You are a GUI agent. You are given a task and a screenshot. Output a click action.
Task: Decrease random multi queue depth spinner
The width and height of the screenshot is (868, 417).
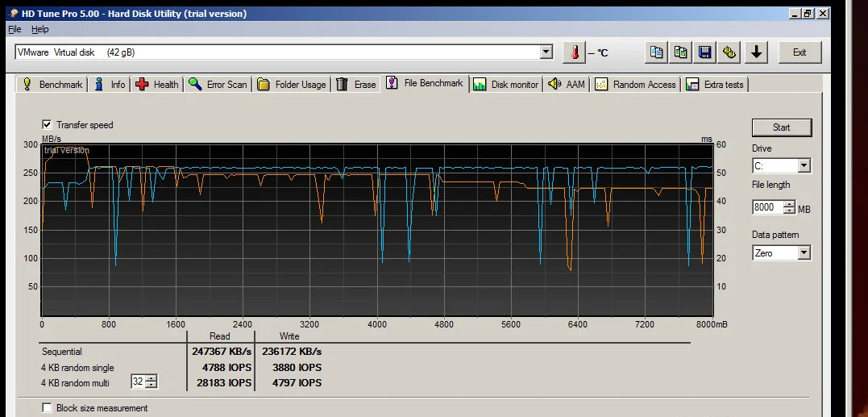click(152, 385)
